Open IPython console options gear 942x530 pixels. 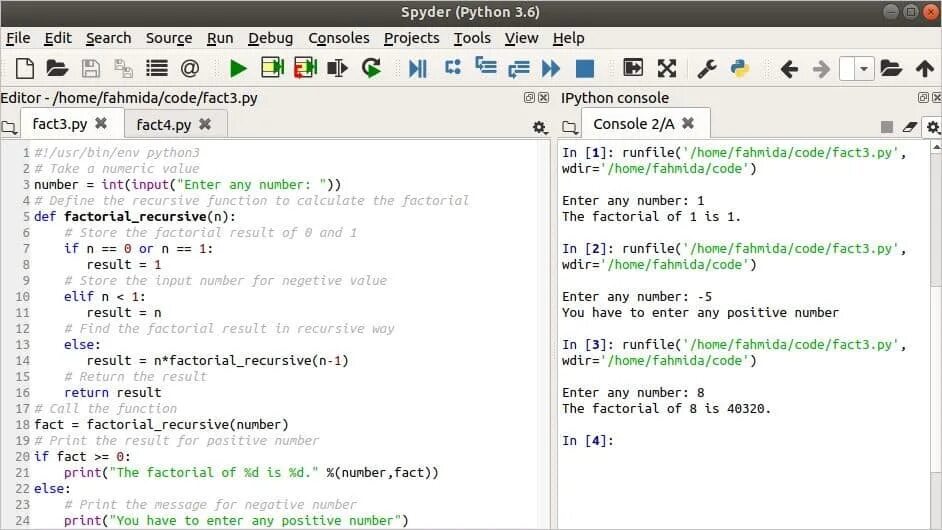933,127
